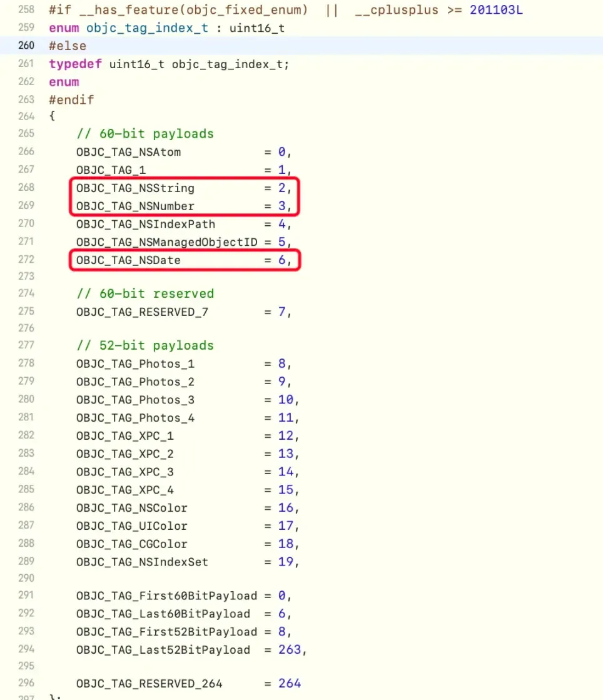Click the "// 52-bit payloads" comment

[144, 345]
